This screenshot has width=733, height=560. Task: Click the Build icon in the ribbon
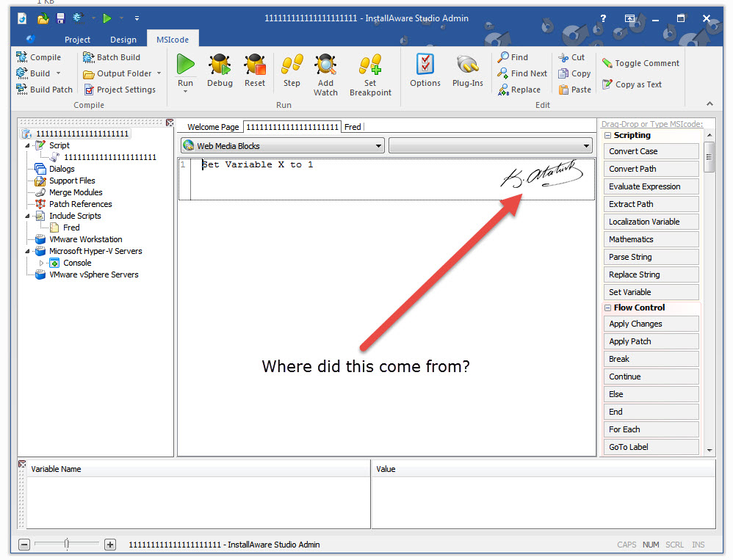pos(21,73)
